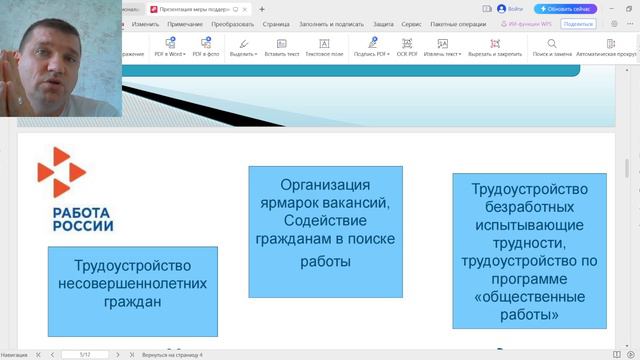Click the Поделиться button
Viewport: 640px width, 360px height.
578,24
